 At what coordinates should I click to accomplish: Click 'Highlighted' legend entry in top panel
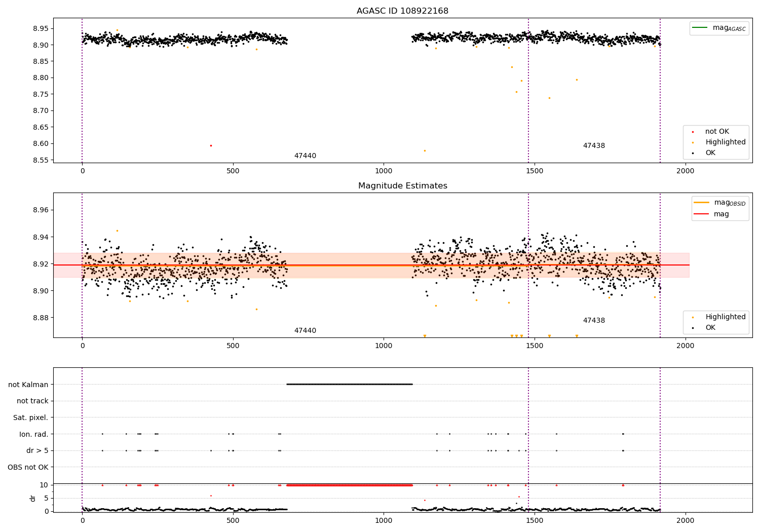point(726,142)
